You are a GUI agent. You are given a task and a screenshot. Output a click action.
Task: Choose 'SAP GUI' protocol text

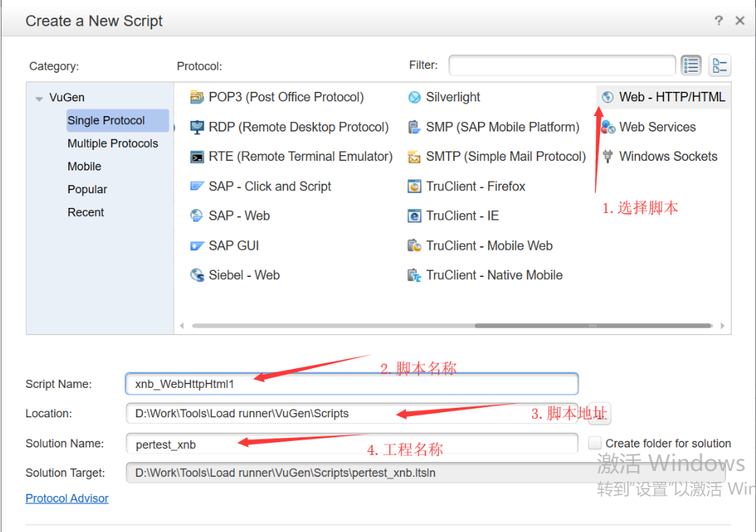[234, 245]
